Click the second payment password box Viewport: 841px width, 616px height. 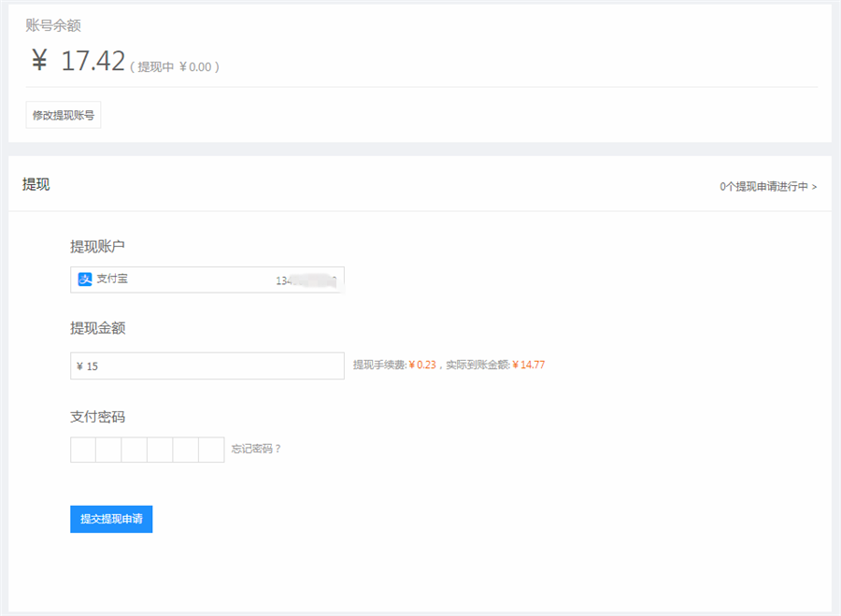tap(108, 450)
